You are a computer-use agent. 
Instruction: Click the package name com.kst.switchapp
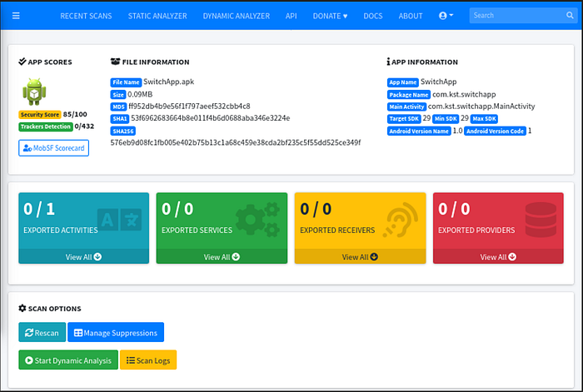pyautogui.click(x=464, y=94)
